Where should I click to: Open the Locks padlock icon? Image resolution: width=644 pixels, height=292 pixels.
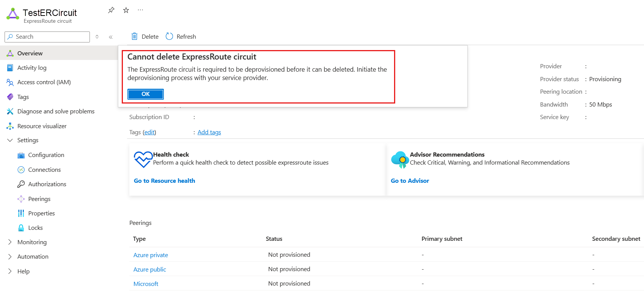coord(21,228)
